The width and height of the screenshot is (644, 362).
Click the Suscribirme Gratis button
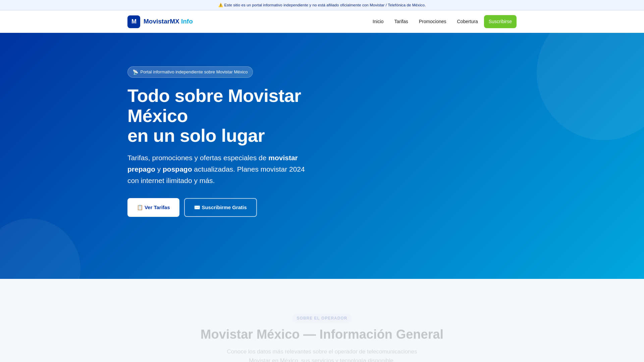pos(220,207)
